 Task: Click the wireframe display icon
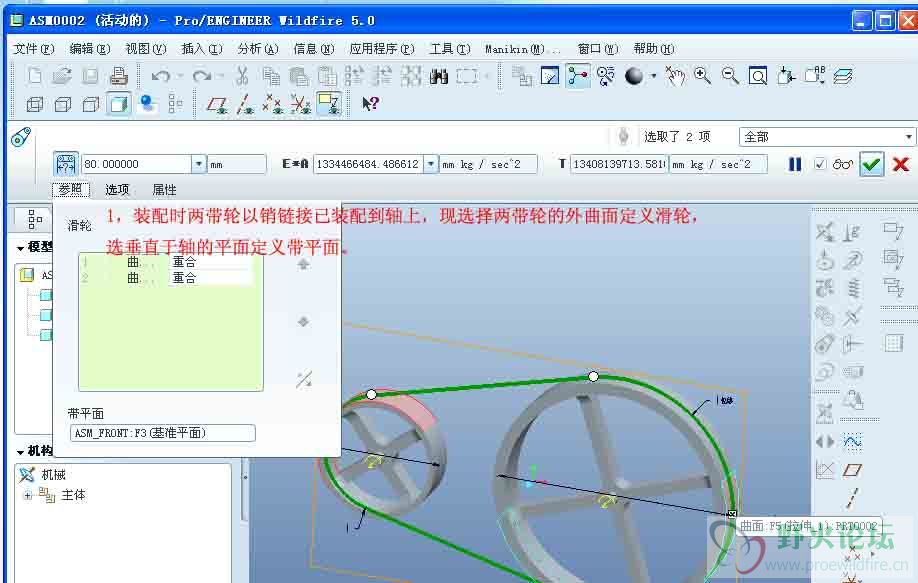35,104
